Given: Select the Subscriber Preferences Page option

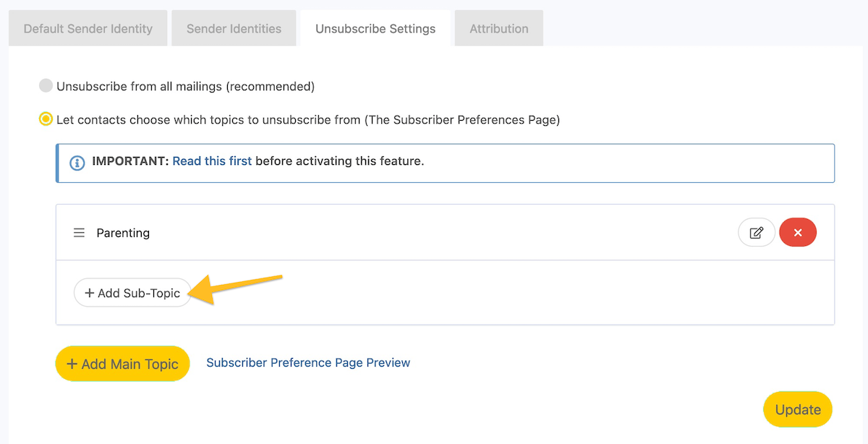Looking at the screenshot, I should [x=46, y=119].
